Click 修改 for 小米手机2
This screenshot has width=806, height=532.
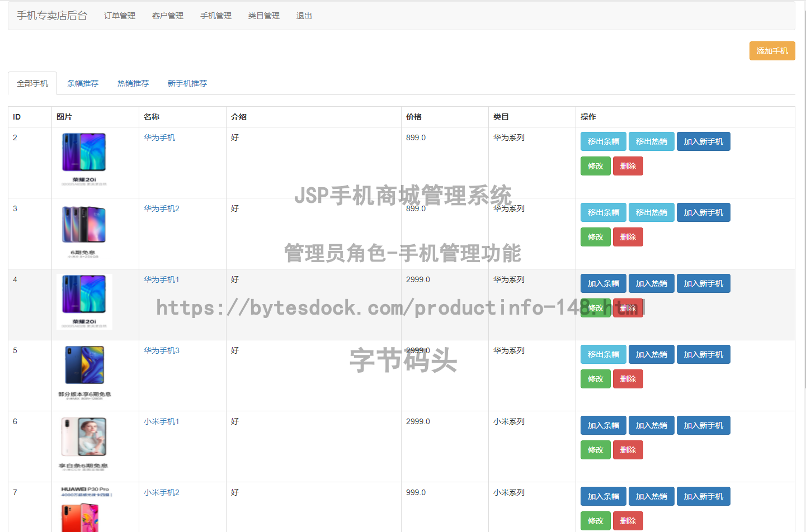(596, 521)
